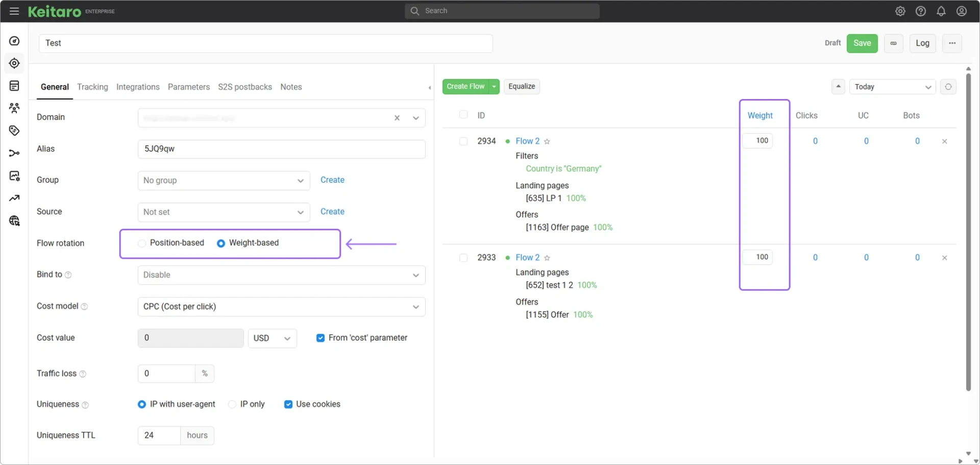Star the flow 2934 favorite icon

pyautogui.click(x=547, y=141)
